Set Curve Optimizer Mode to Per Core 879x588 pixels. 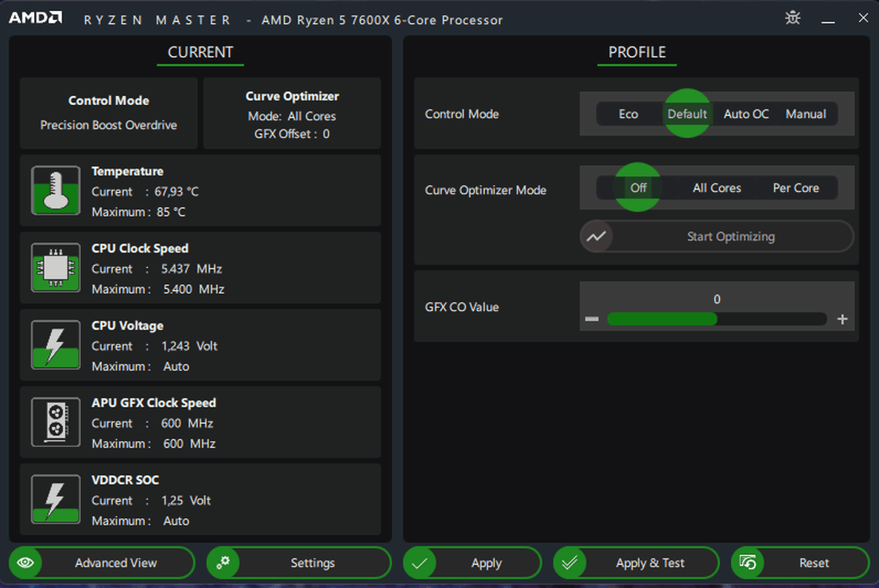click(x=796, y=188)
